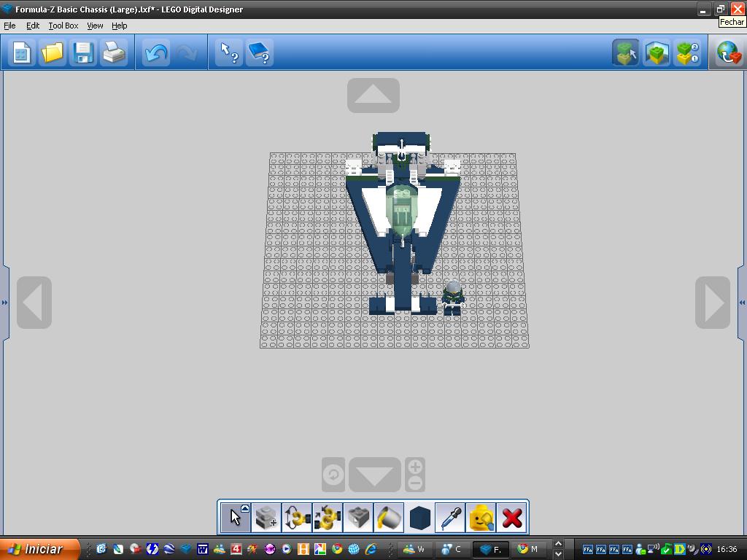
Task: Open the Edit menu
Action: click(33, 26)
